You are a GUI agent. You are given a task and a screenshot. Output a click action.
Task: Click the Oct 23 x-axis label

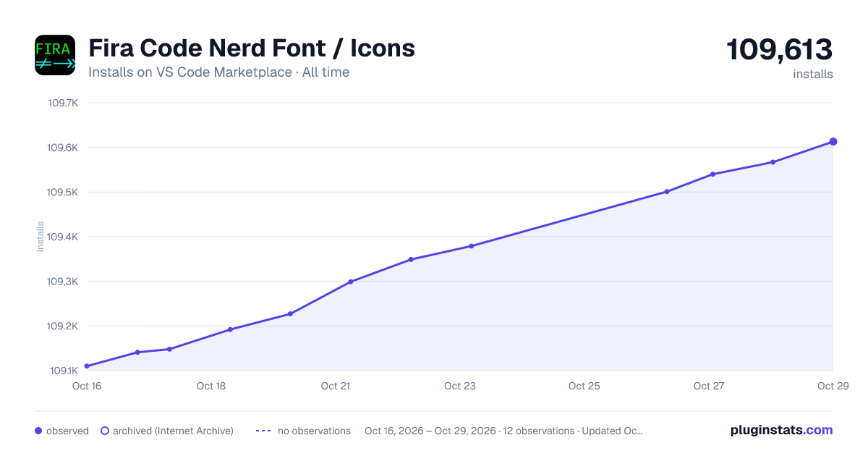460,386
